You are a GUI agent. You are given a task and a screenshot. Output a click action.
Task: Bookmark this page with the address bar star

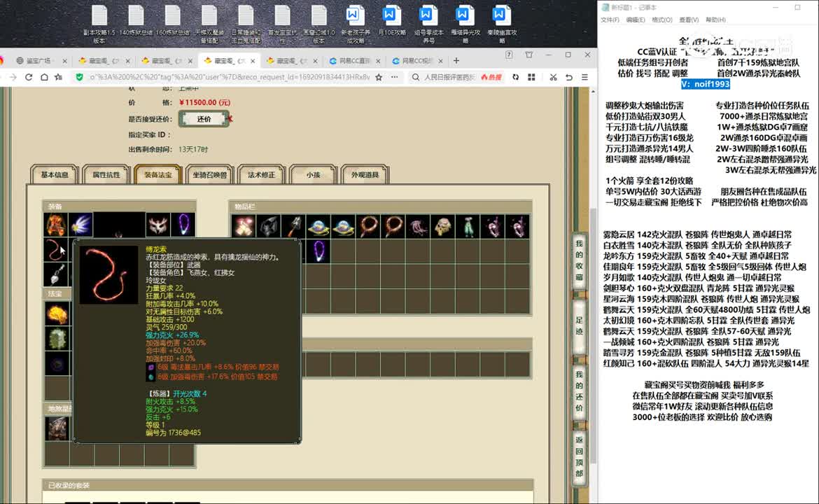click(379, 77)
